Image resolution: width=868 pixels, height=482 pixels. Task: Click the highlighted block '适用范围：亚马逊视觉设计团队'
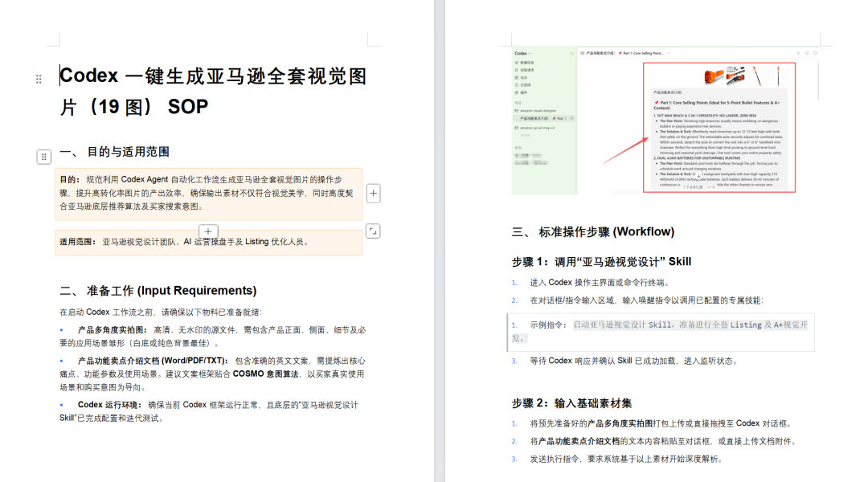pyautogui.click(x=209, y=243)
